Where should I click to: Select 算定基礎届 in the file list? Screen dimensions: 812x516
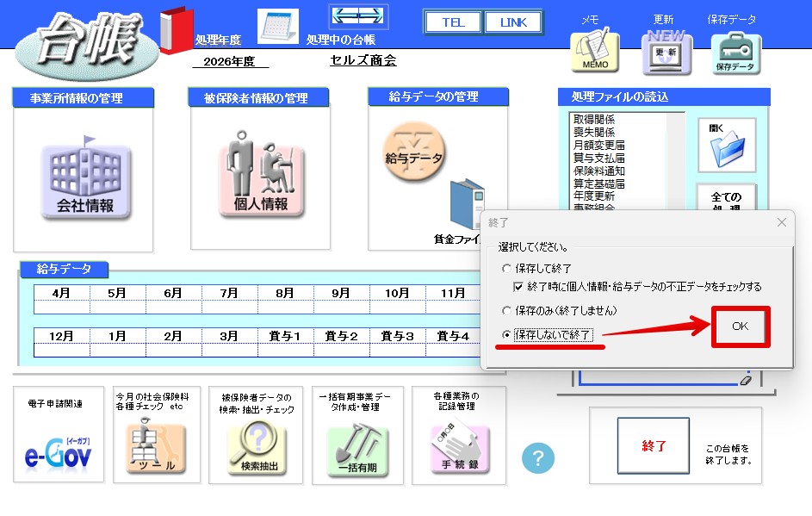598,183
